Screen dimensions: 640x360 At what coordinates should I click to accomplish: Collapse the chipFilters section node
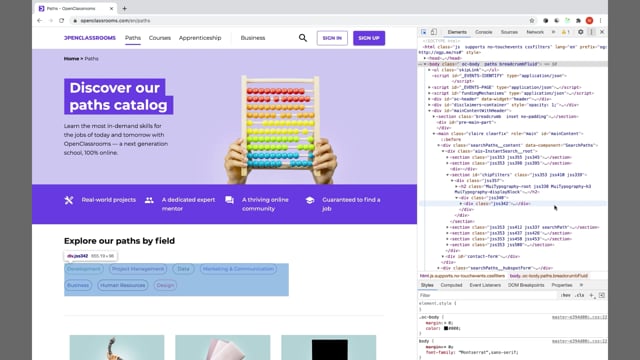point(447,175)
